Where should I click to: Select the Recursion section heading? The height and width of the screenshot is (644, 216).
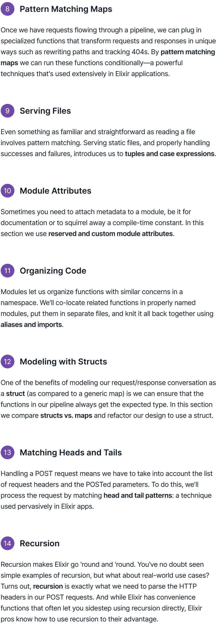pos(40,543)
